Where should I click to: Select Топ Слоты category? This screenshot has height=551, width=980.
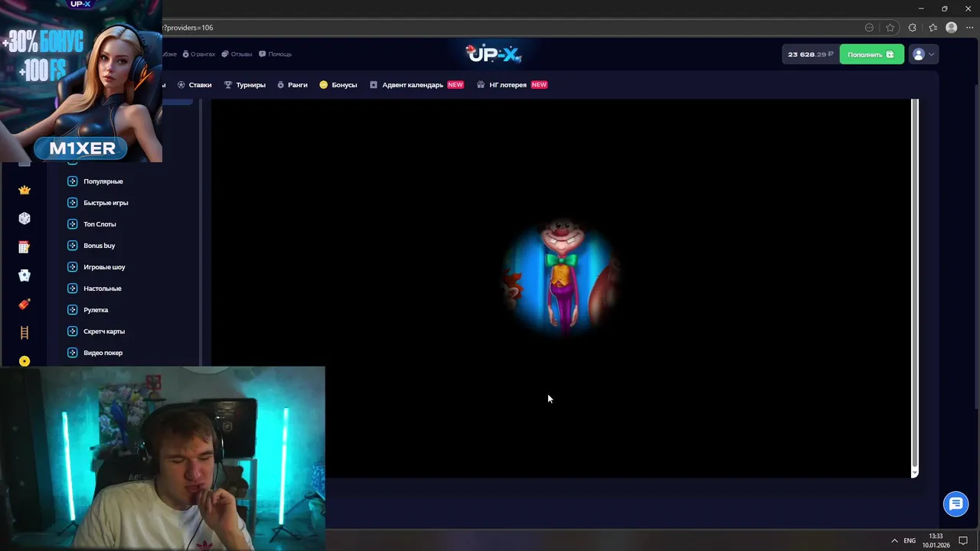[100, 224]
